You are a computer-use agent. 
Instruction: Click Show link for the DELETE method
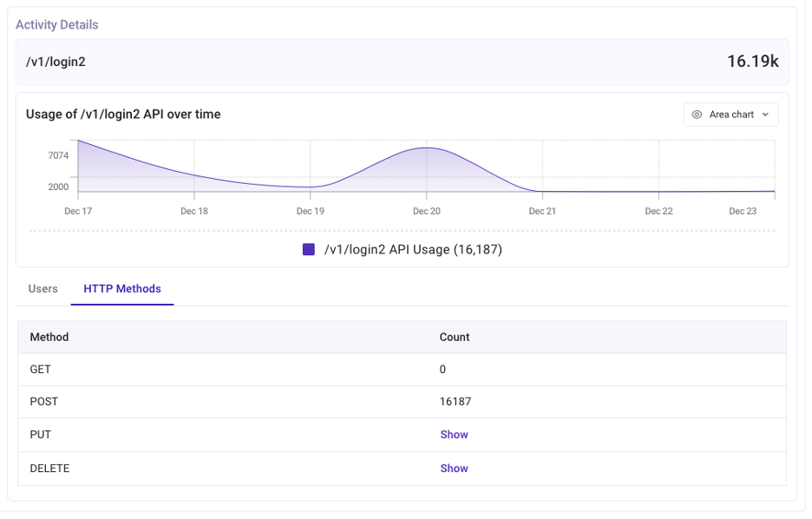click(x=454, y=469)
